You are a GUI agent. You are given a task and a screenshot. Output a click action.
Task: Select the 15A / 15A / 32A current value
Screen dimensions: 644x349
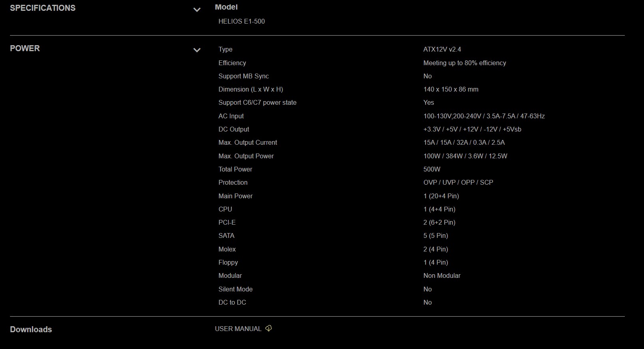tap(464, 142)
